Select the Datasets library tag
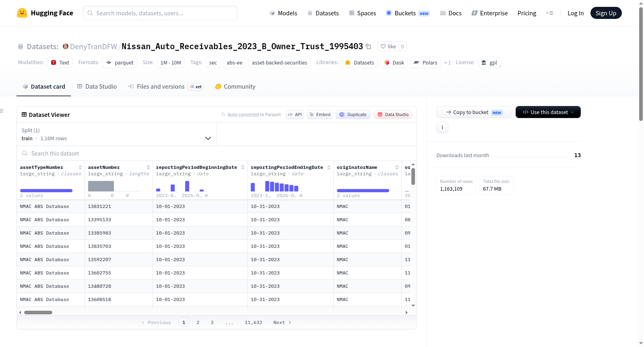This screenshot has height=347, width=644. 359,62
